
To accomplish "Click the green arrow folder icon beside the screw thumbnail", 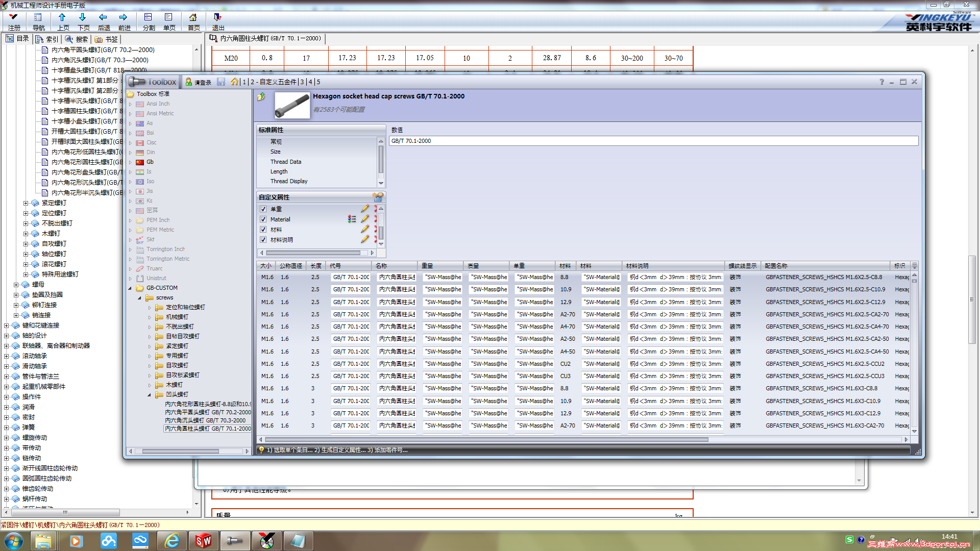I will click(261, 96).
